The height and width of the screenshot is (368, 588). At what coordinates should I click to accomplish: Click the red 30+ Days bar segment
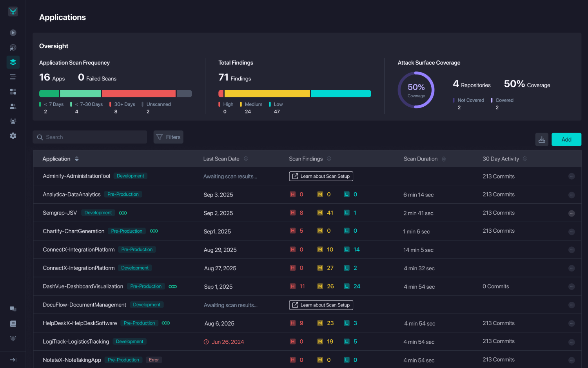pos(139,94)
